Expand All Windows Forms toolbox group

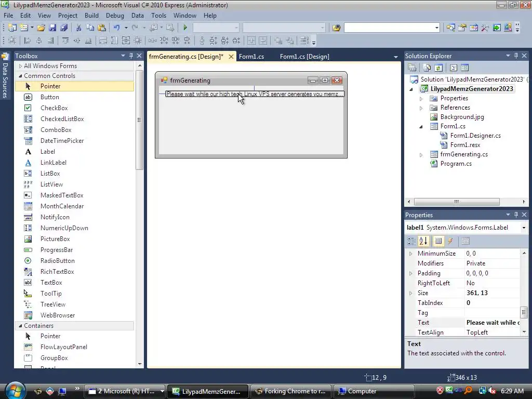coord(20,66)
